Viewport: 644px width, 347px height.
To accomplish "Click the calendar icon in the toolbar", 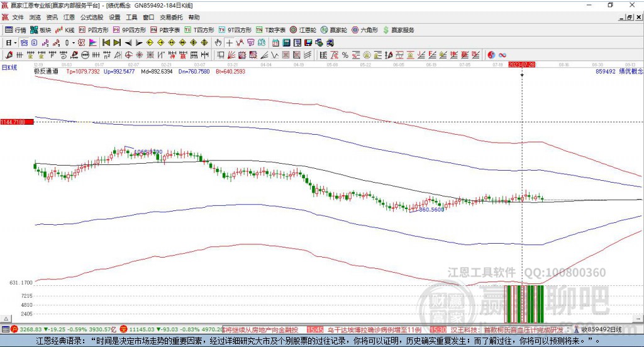I will (x=275, y=43).
